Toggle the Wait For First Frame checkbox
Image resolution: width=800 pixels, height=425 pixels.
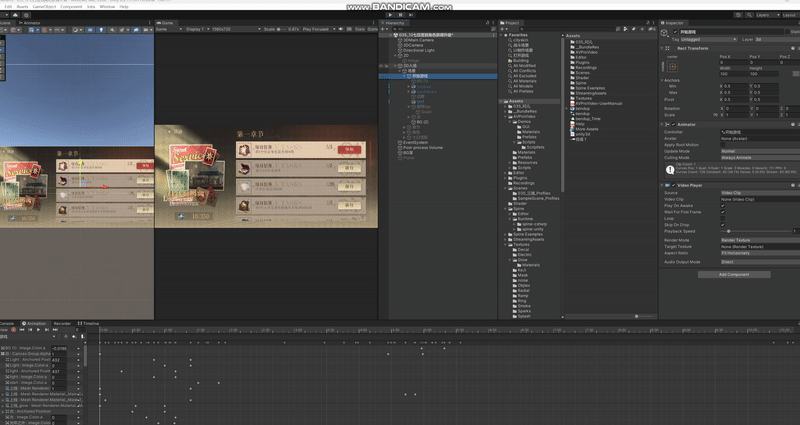[x=723, y=212]
